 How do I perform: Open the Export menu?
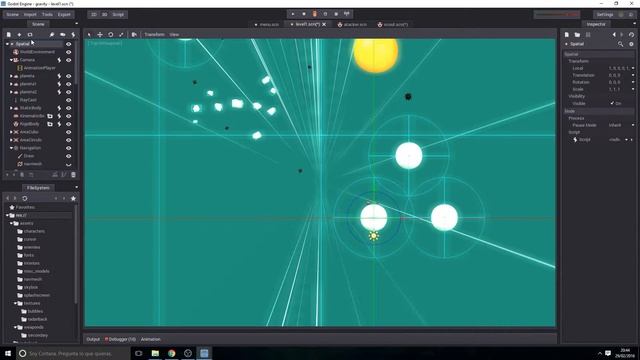(x=64, y=14)
